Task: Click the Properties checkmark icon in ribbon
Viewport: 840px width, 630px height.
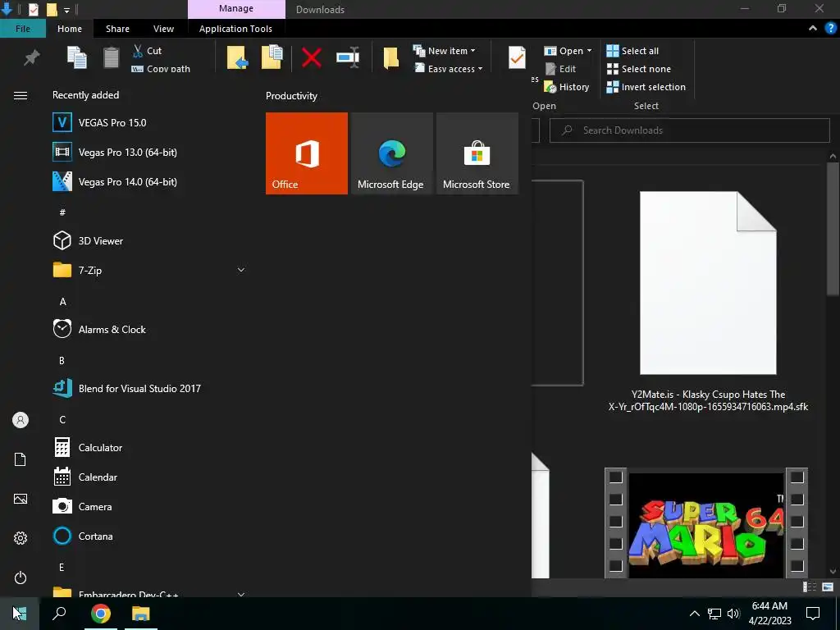Action: (x=517, y=57)
